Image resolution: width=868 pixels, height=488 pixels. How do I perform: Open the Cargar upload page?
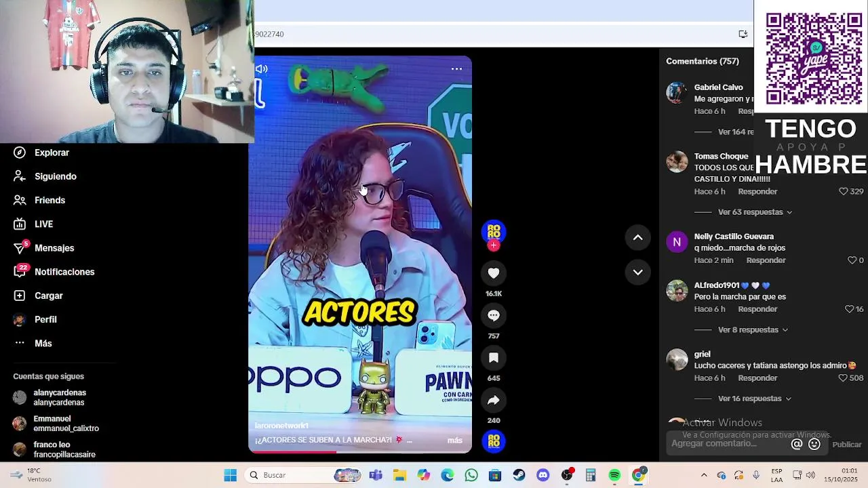38,296
